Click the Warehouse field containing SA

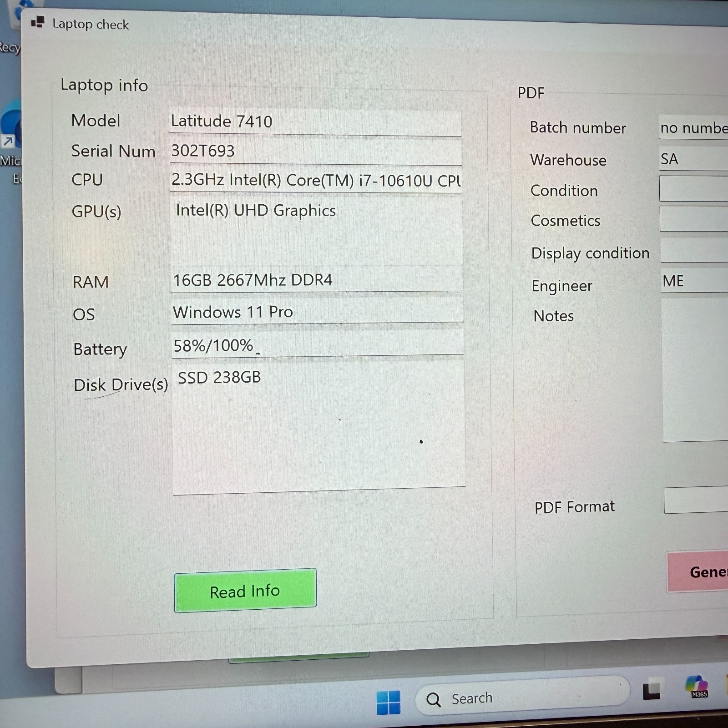694,159
